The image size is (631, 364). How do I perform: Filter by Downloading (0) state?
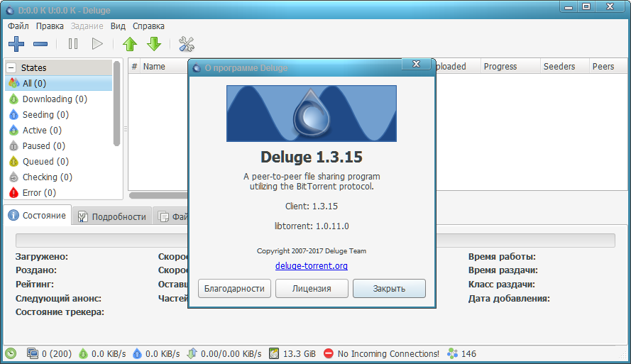pos(59,99)
